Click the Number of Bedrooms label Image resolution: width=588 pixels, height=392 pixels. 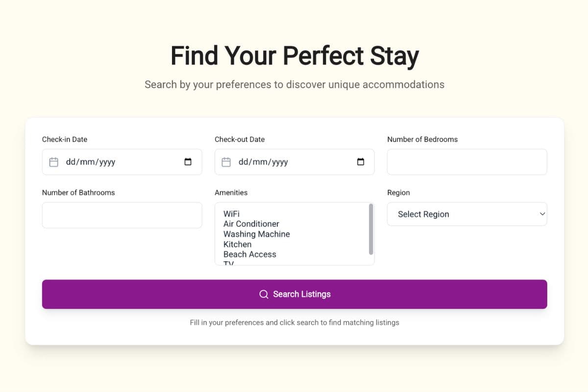pyautogui.click(x=422, y=139)
